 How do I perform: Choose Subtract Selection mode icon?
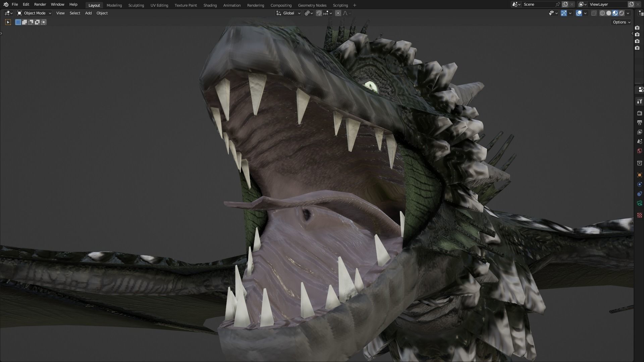tap(31, 22)
